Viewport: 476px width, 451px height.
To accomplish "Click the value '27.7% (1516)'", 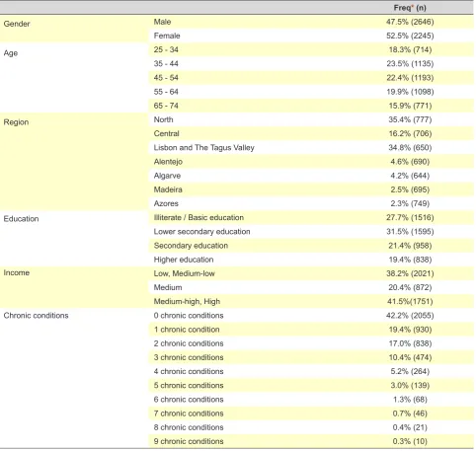I will pos(410,217).
